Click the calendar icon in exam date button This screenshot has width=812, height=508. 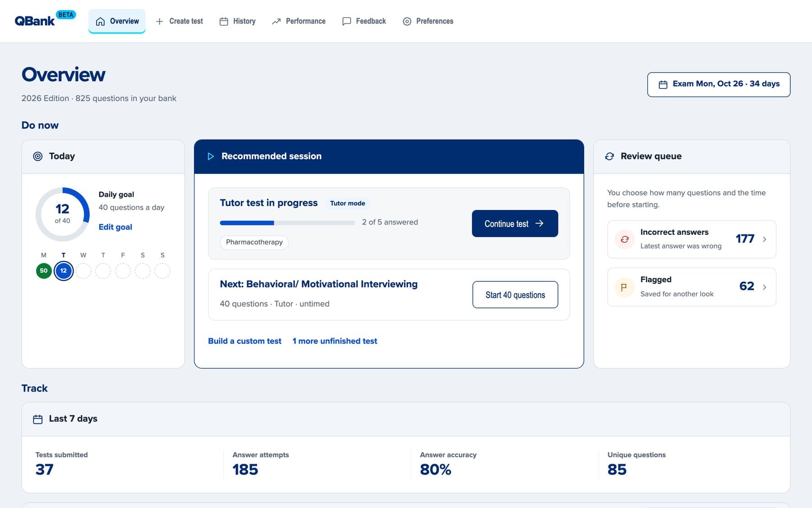click(663, 84)
